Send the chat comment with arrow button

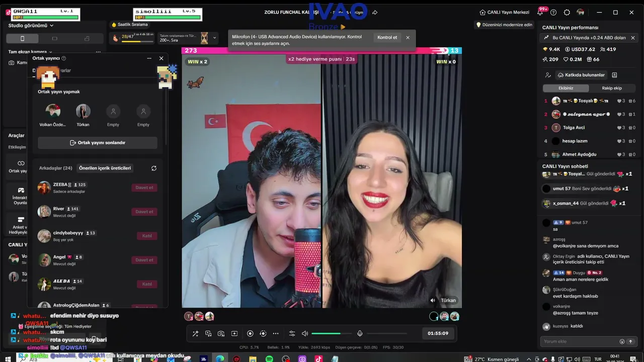(x=630, y=341)
